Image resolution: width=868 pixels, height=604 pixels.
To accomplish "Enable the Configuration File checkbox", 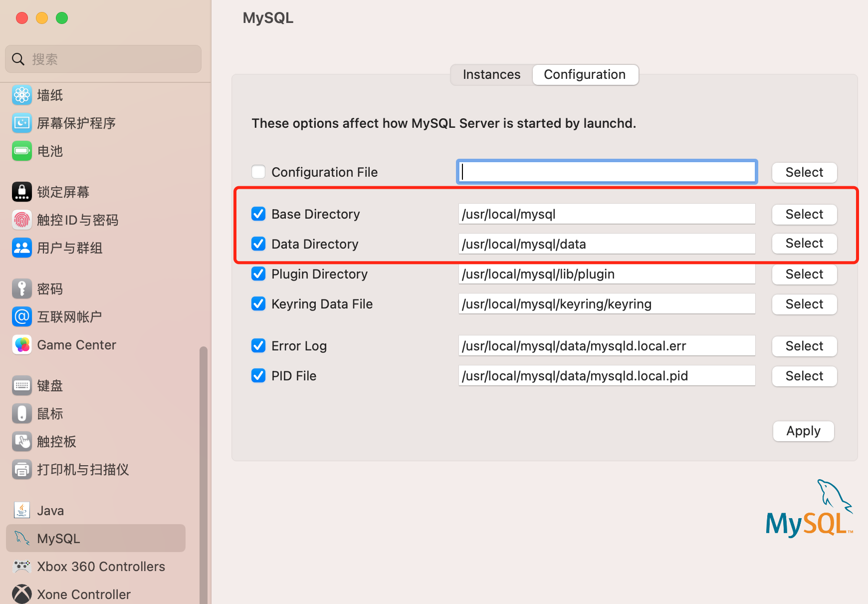I will point(258,172).
